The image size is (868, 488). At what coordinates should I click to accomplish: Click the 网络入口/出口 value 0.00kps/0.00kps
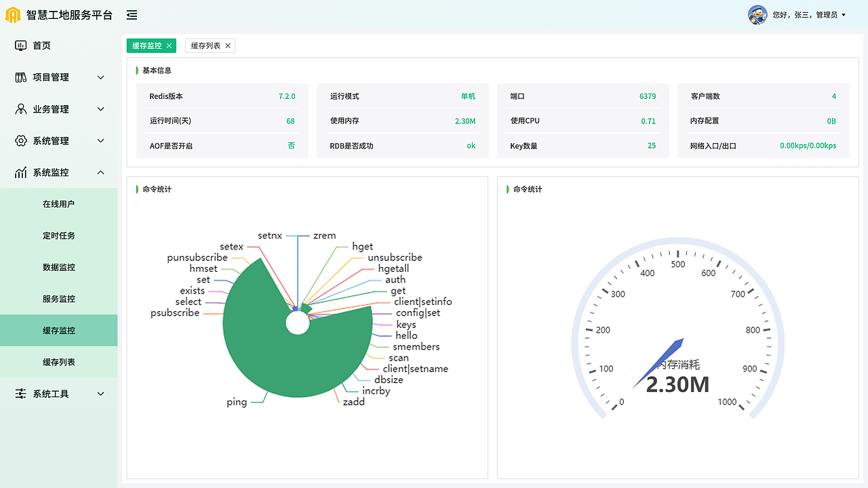tap(808, 146)
